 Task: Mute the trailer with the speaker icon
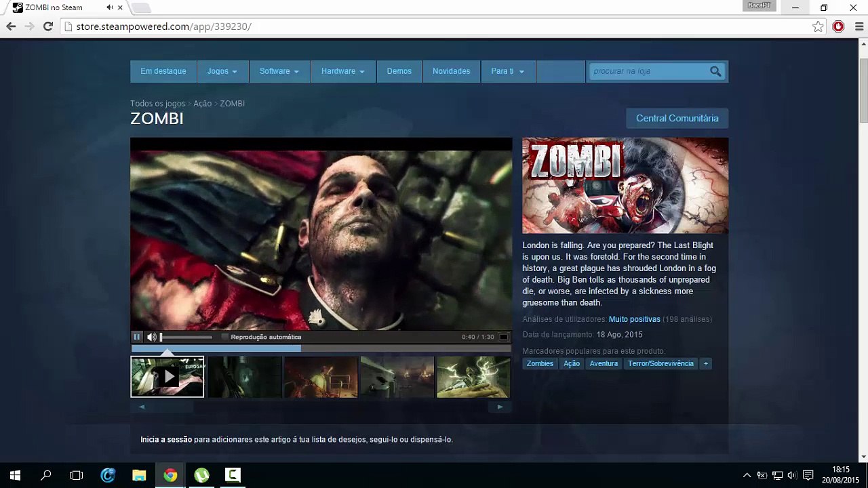point(152,337)
